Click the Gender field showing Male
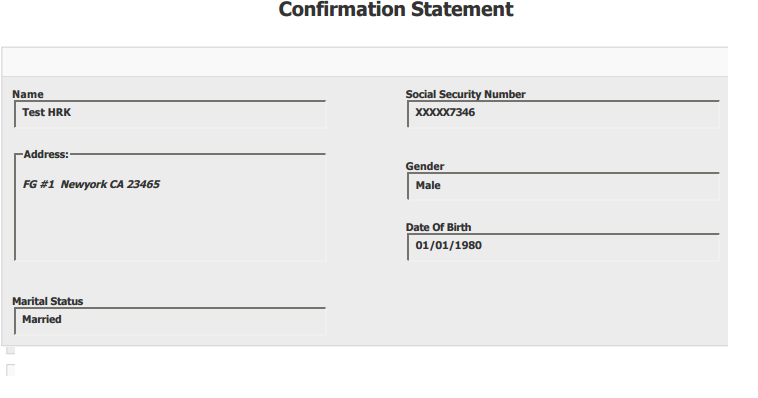This screenshot has width=758, height=398. point(563,186)
